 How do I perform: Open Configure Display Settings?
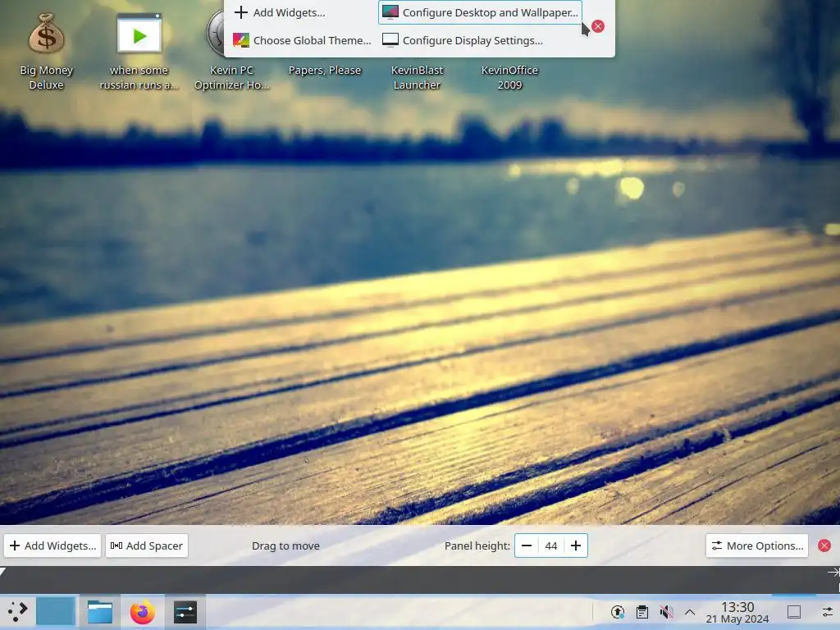point(463,40)
